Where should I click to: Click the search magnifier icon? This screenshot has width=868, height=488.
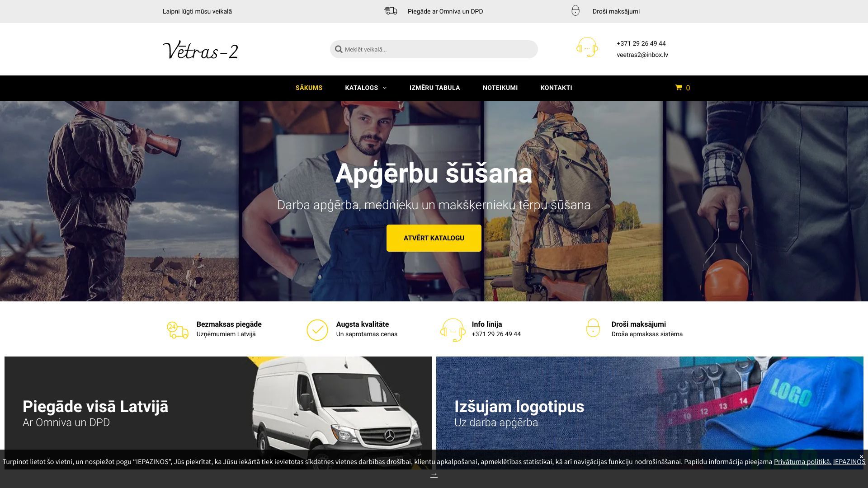point(338,49)
